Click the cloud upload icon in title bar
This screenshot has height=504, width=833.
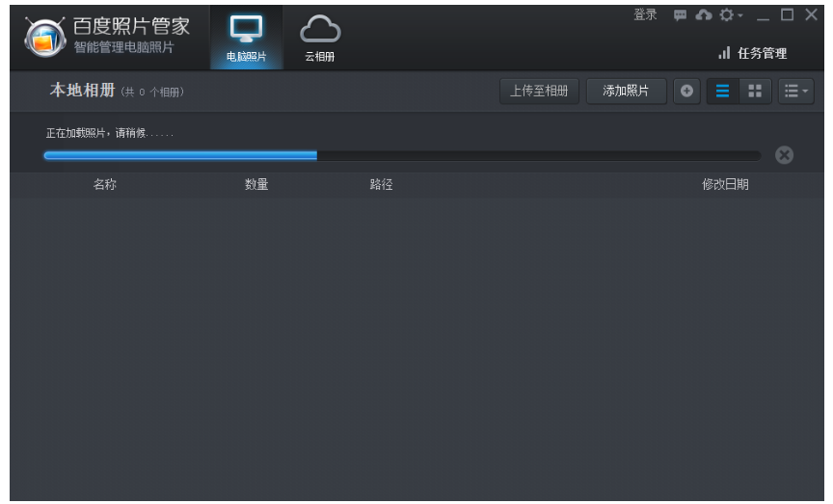click(704, 14)
